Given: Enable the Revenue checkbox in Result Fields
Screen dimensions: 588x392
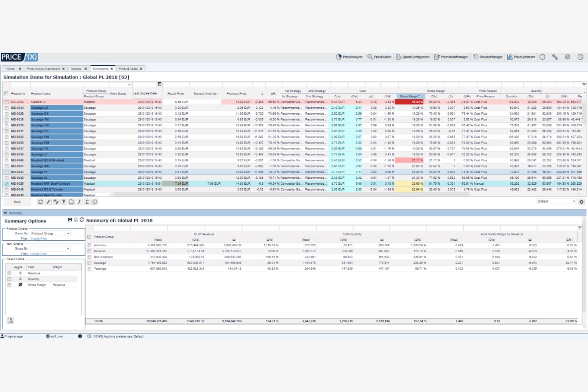Looking at the screenshot, I should (x=9, y=273).
